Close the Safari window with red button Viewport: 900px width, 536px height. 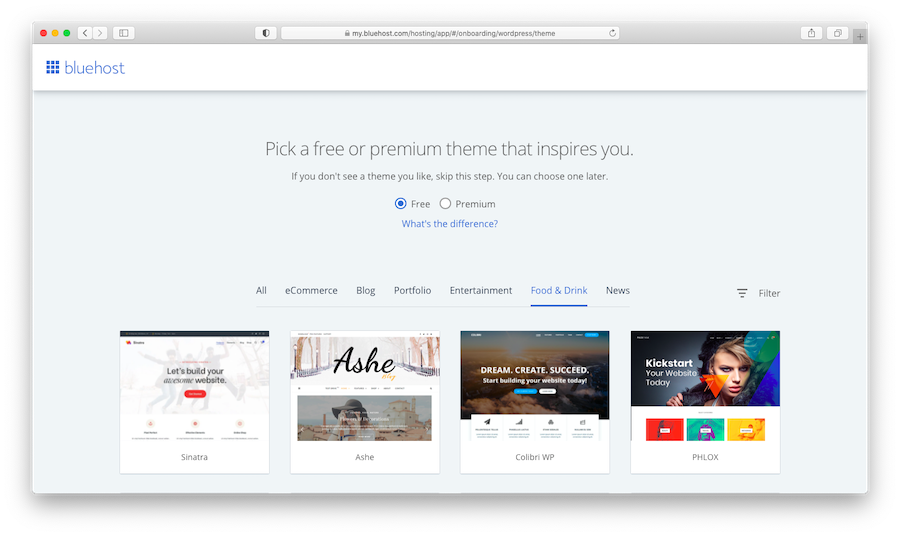(x=43, y=33)
